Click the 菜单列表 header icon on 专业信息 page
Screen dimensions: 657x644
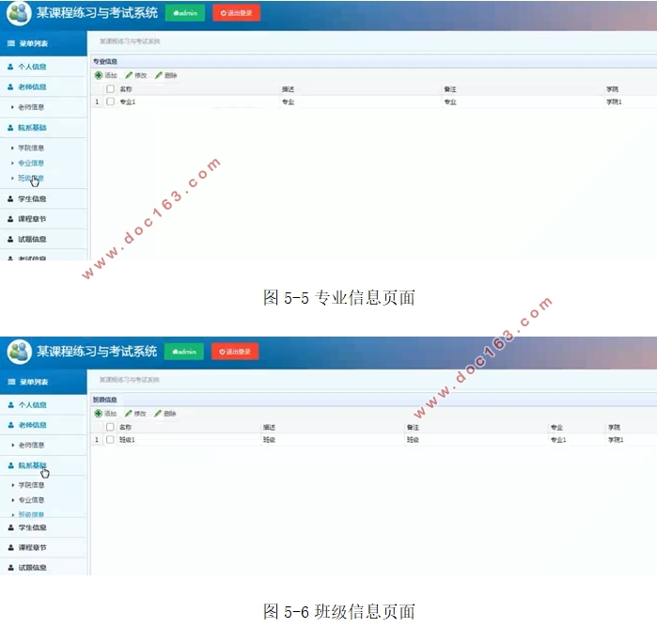(11, 43)
